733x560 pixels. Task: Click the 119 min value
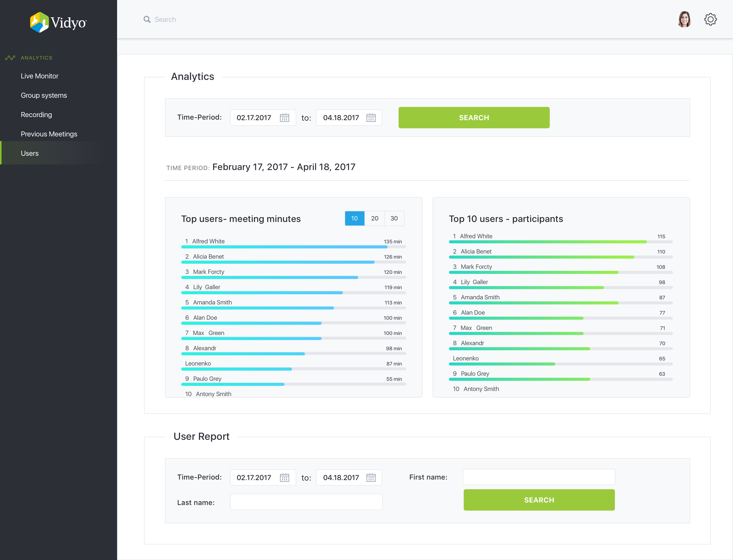coord(393,287)
